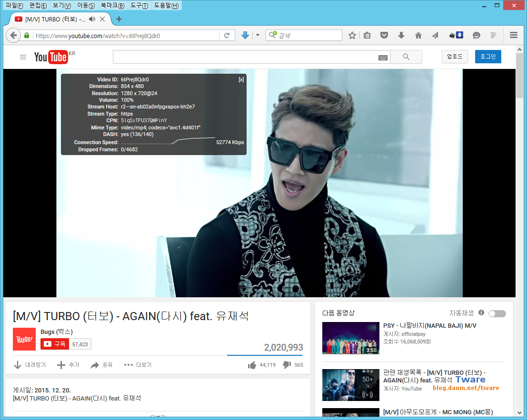Viewport: 527px width, 420px height.
Task: Click the 내려받기 download button
Action: click(x=30, y=365)
